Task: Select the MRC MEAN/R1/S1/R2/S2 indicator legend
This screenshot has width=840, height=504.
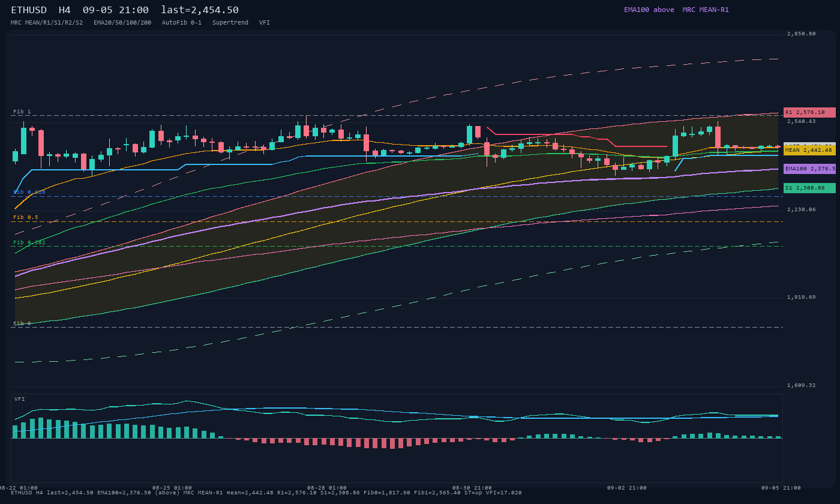Action: coord(47,23)
